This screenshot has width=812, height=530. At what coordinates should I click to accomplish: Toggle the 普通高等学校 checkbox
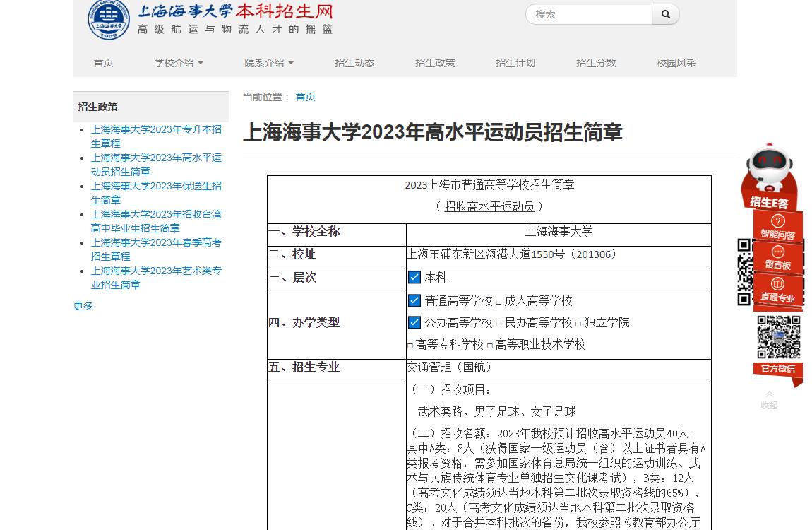414,300
